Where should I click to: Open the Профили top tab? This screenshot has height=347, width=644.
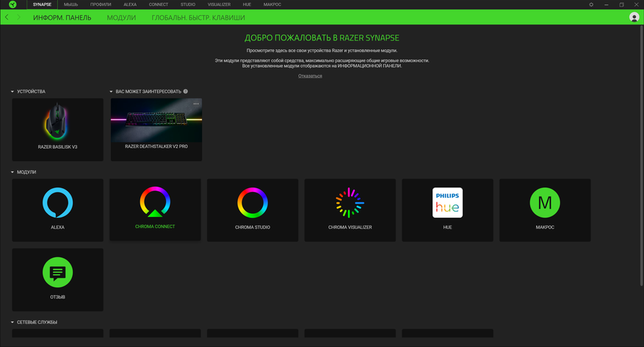click(x=101, y=4)
